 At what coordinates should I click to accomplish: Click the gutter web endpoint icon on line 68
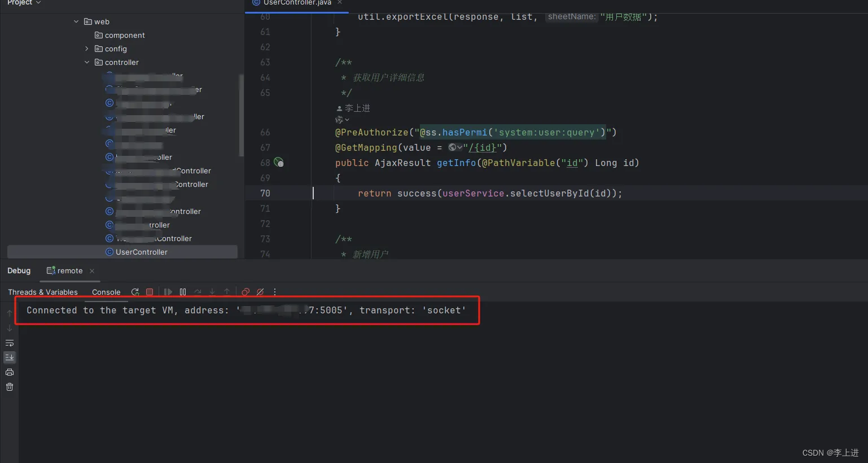[279, 163]
